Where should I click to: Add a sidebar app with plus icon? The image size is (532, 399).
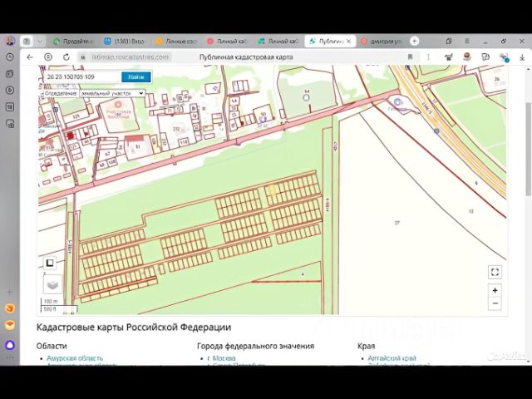click(10, 292)
